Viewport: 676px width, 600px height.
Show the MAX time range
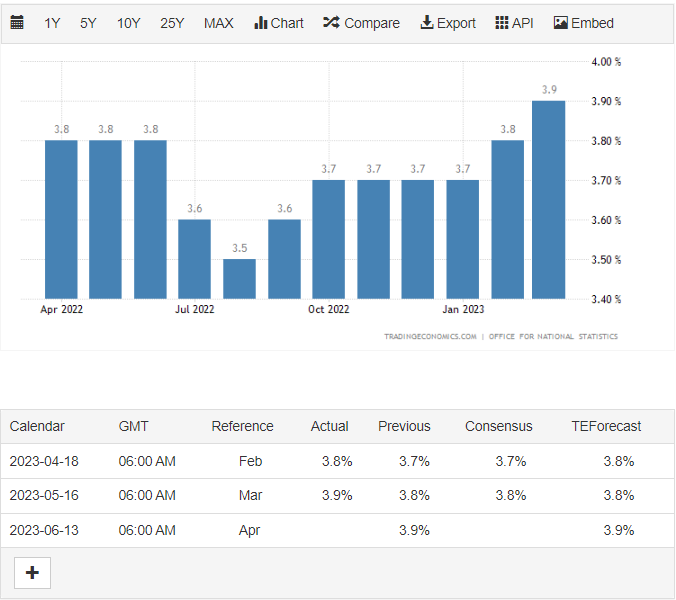(218, 22)
